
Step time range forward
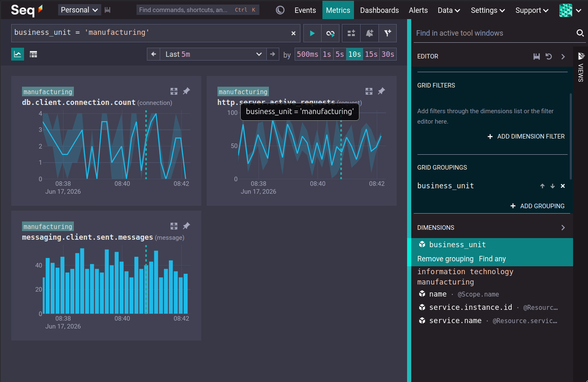tap(273, 54)
